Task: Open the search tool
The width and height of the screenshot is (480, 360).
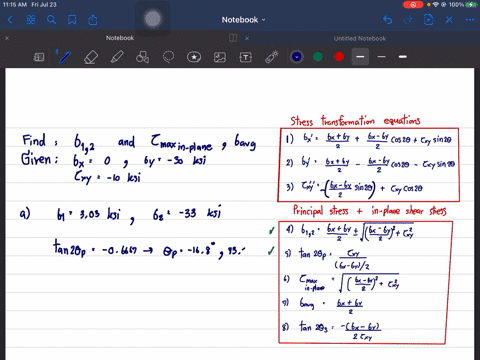Action: point(51,20)
